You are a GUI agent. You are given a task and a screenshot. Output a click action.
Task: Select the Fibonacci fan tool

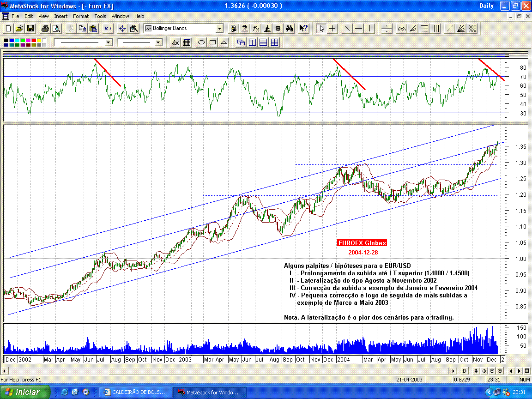(x=412, y=28)
